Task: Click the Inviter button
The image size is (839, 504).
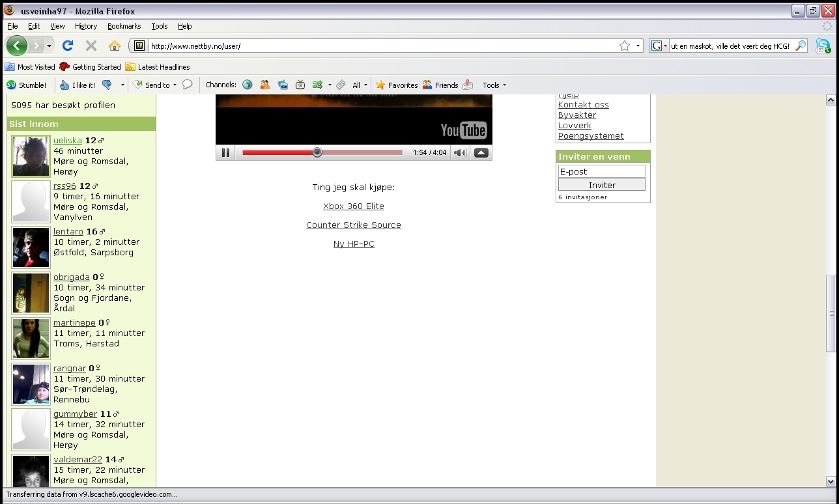Action: 602,185
